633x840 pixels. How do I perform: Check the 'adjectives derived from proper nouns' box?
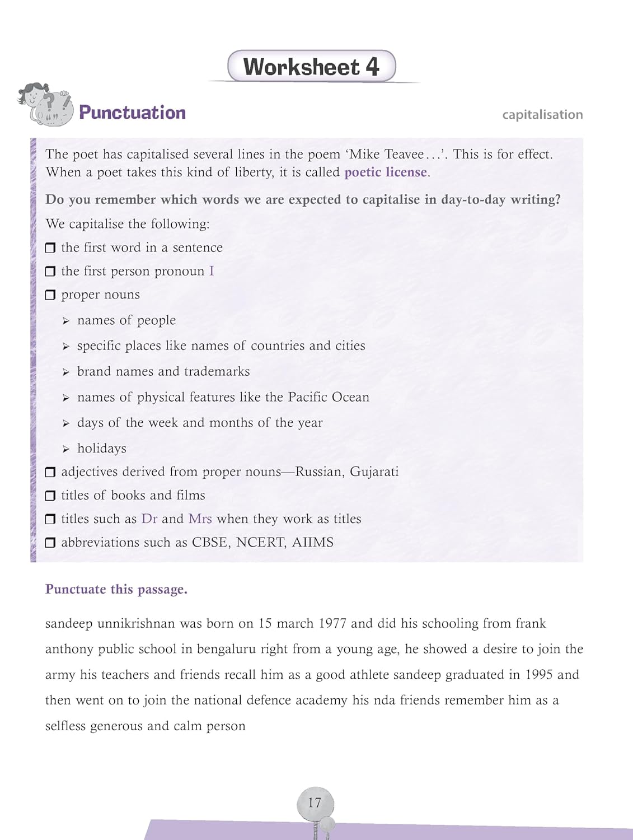click(50, 472)
